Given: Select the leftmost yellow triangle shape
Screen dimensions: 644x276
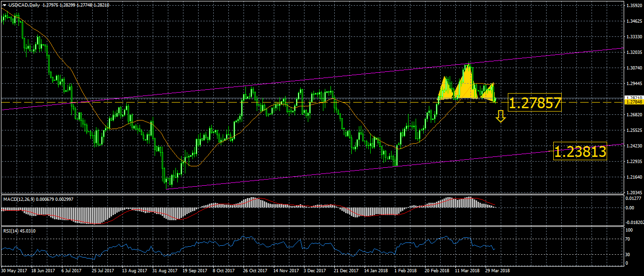Looking at the screenshot, I should [x=445, y=90].
